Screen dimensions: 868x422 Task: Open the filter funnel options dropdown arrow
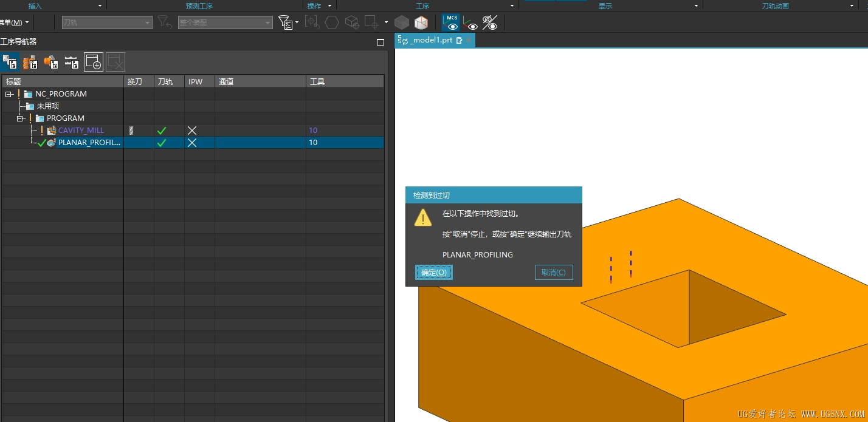pyautogui.click(x=297, y=22)
